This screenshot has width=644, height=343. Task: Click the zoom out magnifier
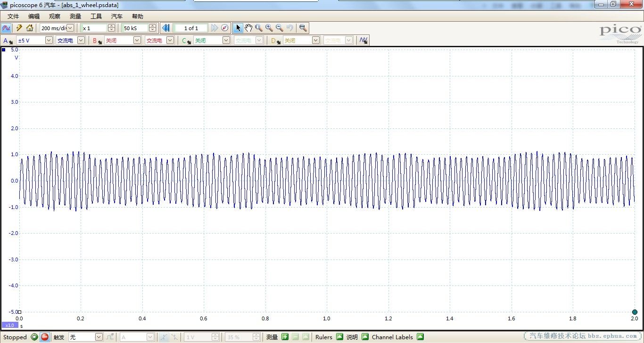click(280, 28)
